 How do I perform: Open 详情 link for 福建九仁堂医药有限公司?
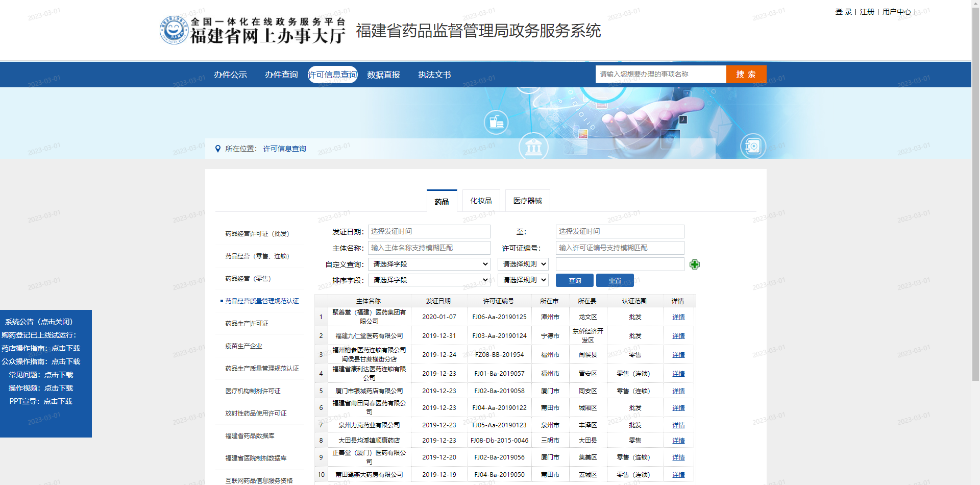pos(678,336)
